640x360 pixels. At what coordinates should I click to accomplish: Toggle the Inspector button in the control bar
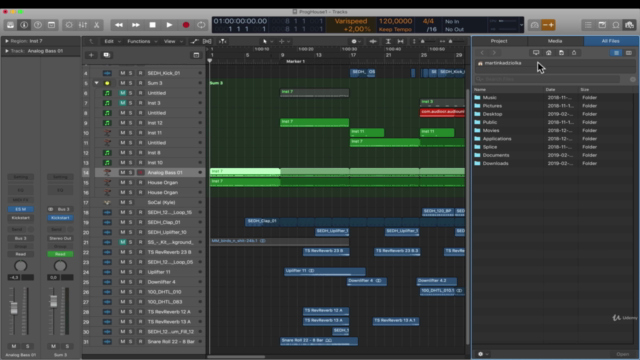24,25
